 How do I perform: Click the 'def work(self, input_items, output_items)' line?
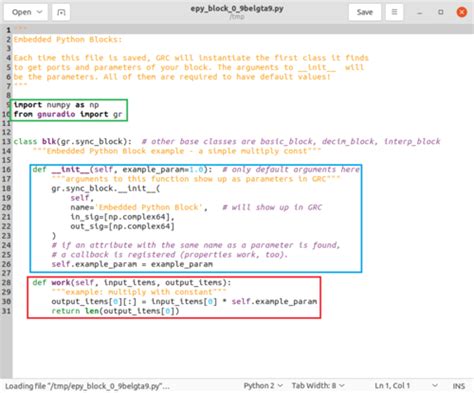point(132,283)
